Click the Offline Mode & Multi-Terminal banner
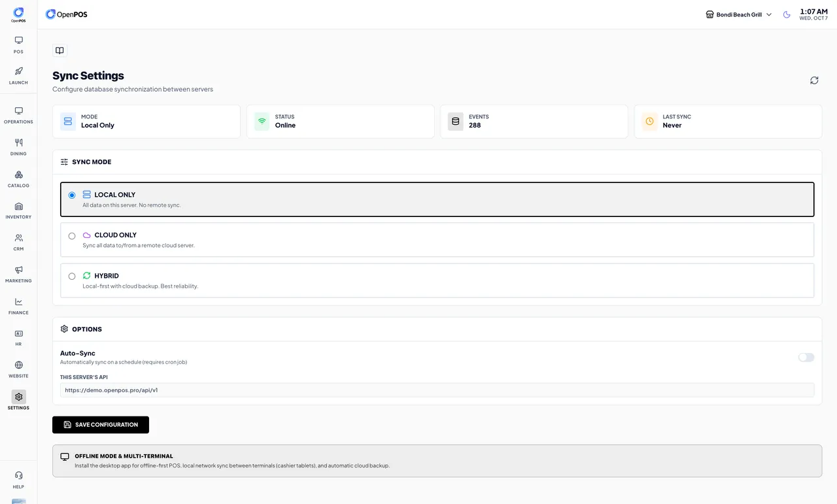 [437, 461]
